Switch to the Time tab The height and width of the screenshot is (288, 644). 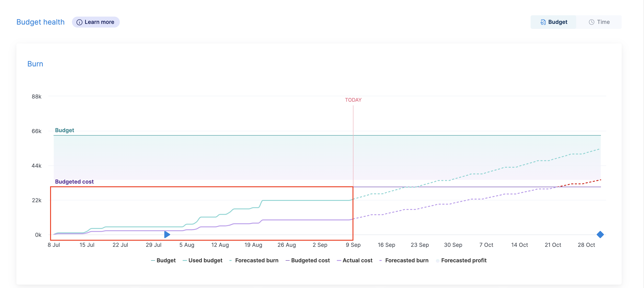point(599,22)
